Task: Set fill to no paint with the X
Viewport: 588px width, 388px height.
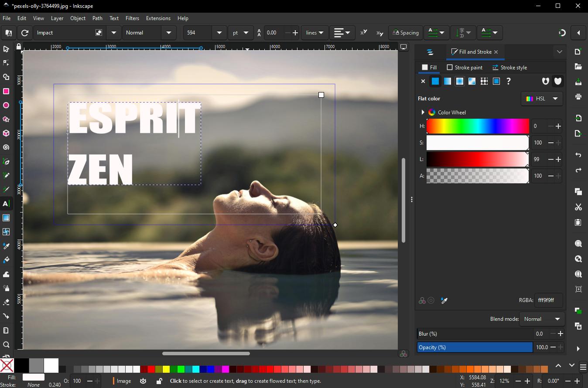Action: point(422,81)
